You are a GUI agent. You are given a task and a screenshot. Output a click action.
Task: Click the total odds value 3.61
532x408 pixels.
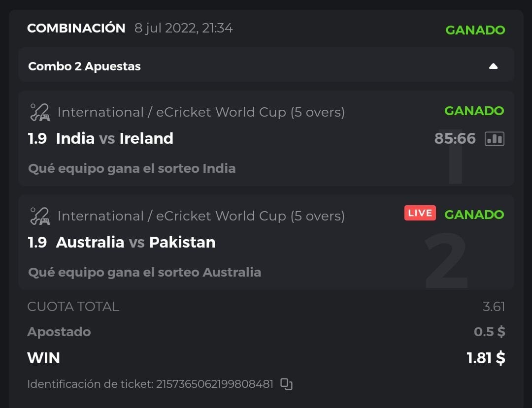click(x=494, y=307)
